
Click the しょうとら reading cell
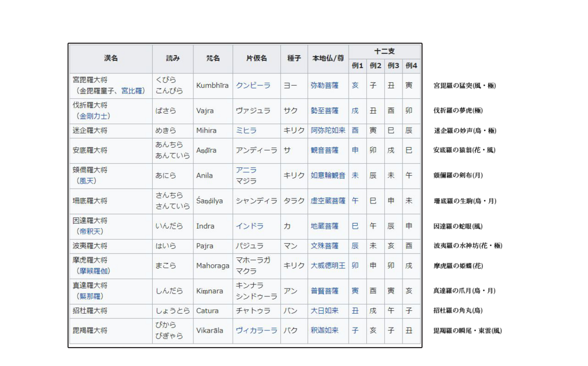pyautogui.click(x=173, y=311)
